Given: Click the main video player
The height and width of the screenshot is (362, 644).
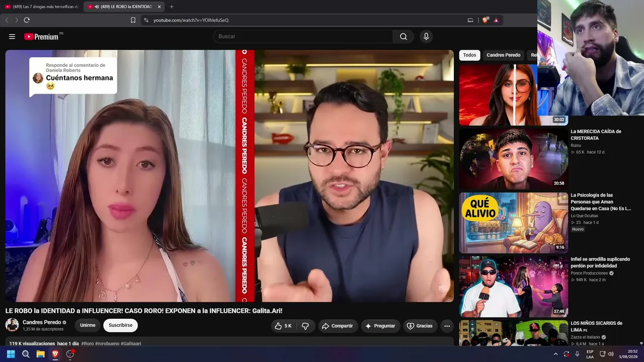Looking at the screenshot, I should click(229, 176).
